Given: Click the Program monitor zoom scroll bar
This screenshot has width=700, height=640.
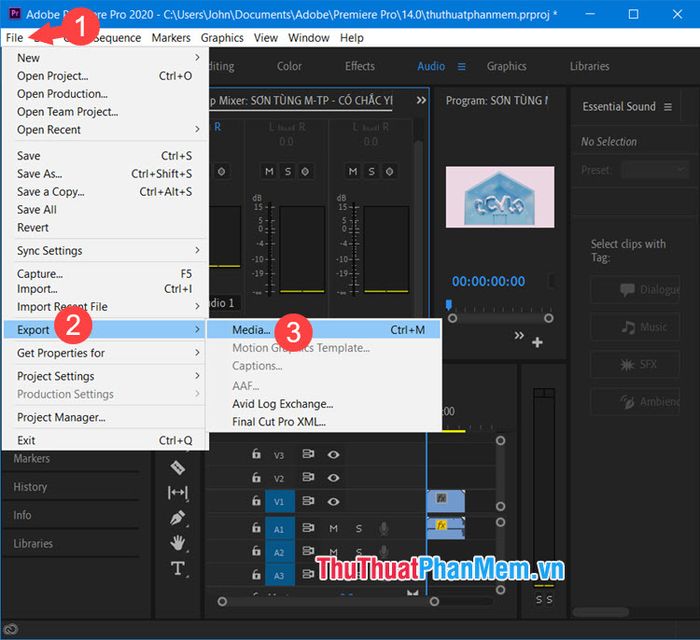Looking at the screenshot, I should point(500,318).
